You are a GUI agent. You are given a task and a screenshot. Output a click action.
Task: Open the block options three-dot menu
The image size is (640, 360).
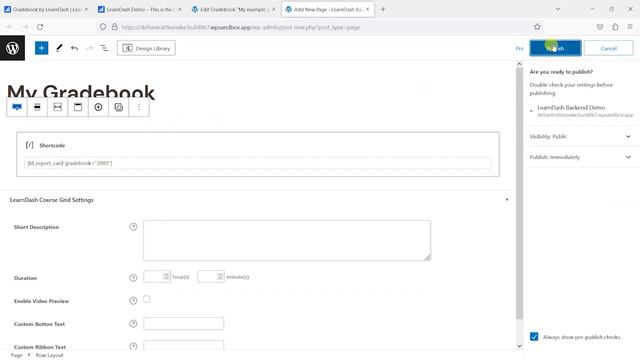[x=139, y=107]
